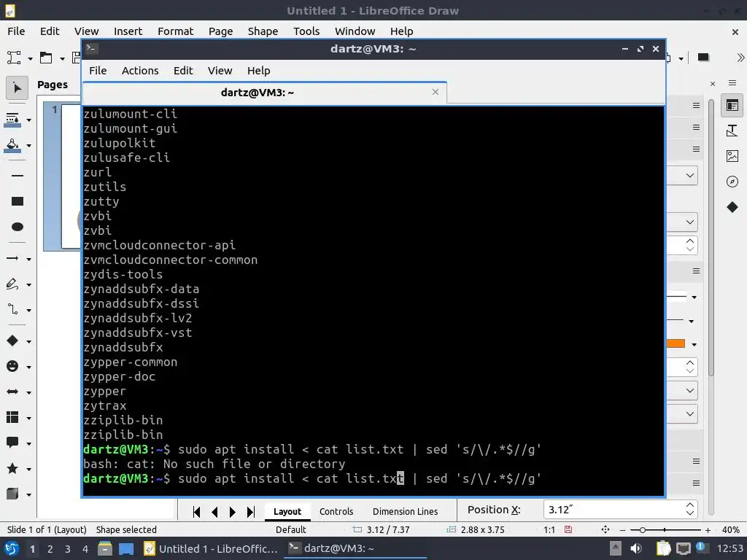Switch to the Controls layer tab
The height and width of the screenshot is (560, 747).
(x=336, y=511)
